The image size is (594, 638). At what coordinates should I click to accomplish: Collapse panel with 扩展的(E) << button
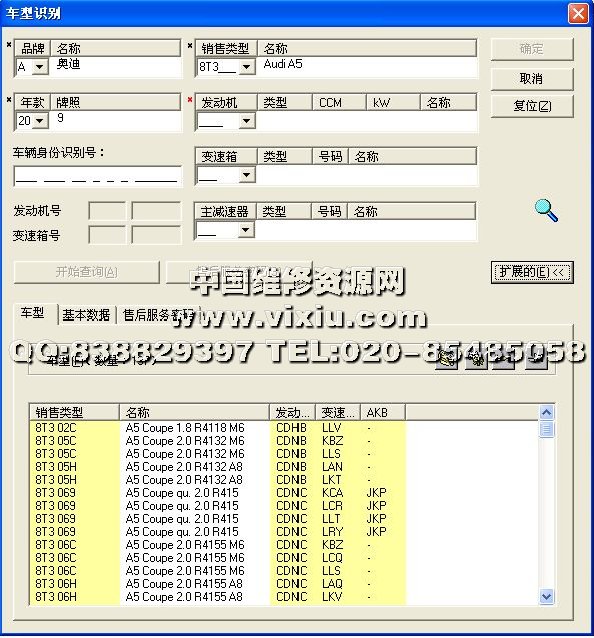point(532,272)
